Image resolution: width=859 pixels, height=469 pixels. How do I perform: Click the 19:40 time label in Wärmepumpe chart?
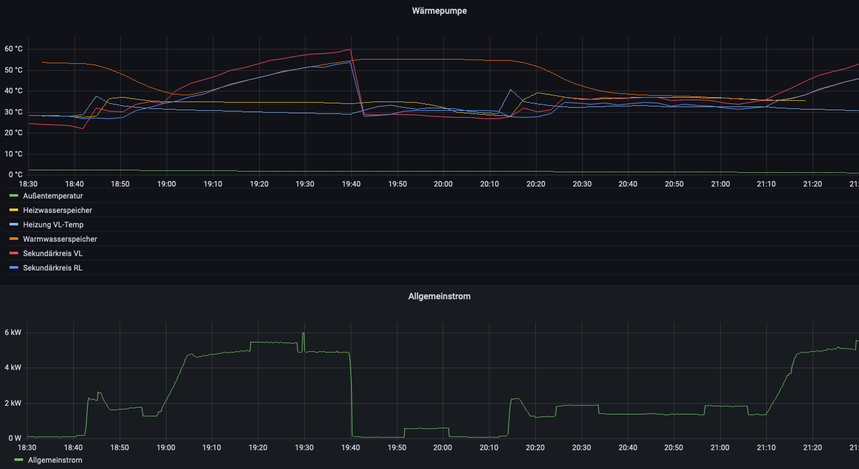point(351,184)
